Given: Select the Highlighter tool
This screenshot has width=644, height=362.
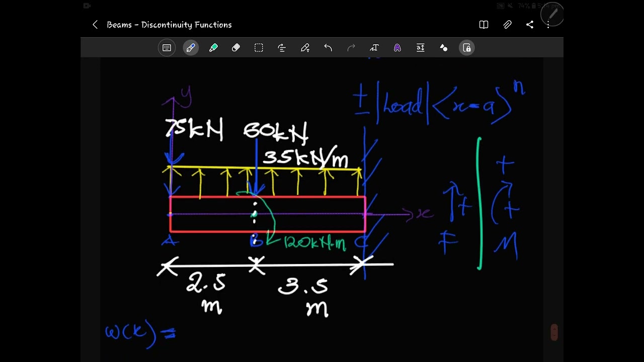Looking at the screenshot, I should pyautogui.click(x=213, y=48).
